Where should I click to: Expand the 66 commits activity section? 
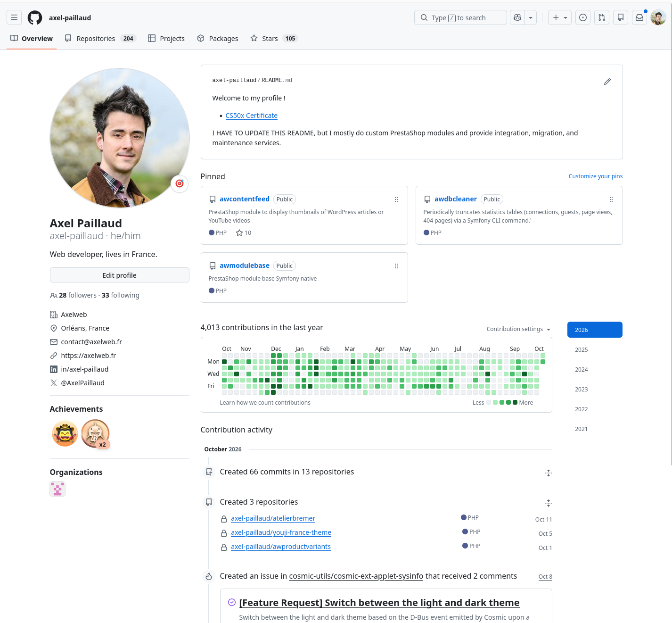click(x=549, y=473)
